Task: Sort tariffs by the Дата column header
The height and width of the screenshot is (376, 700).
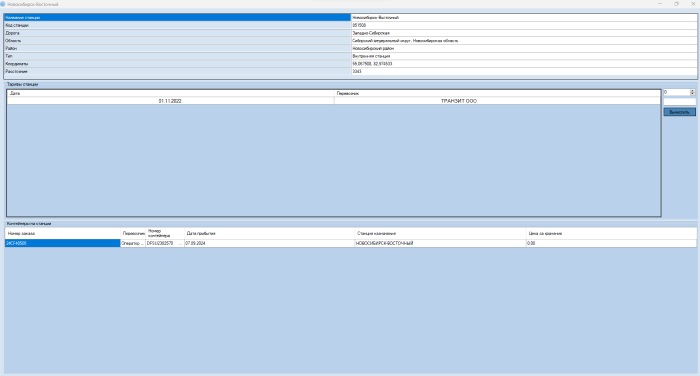Action: pyautogui.click(x=171, y=93)
